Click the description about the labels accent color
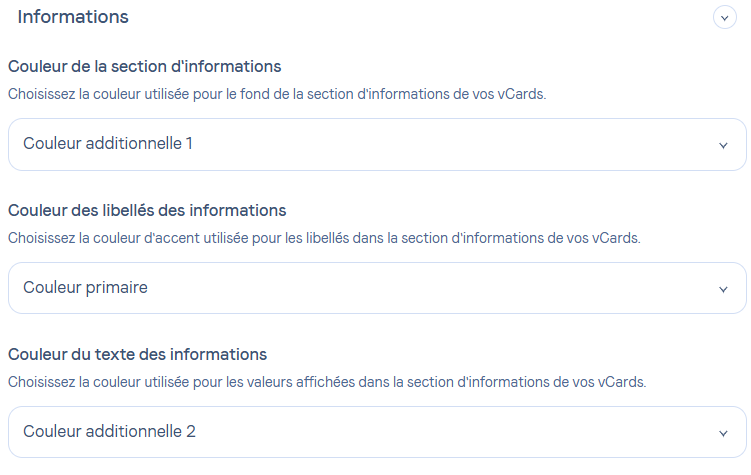 click(x=323, y=239)
